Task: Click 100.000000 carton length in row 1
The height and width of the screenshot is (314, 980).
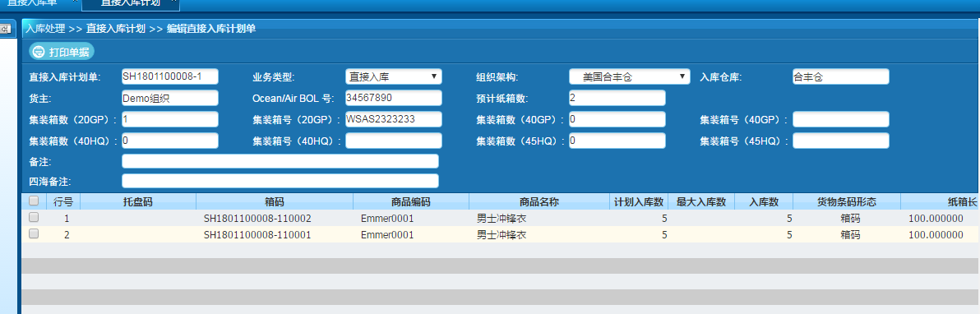Action: (936, 219)
